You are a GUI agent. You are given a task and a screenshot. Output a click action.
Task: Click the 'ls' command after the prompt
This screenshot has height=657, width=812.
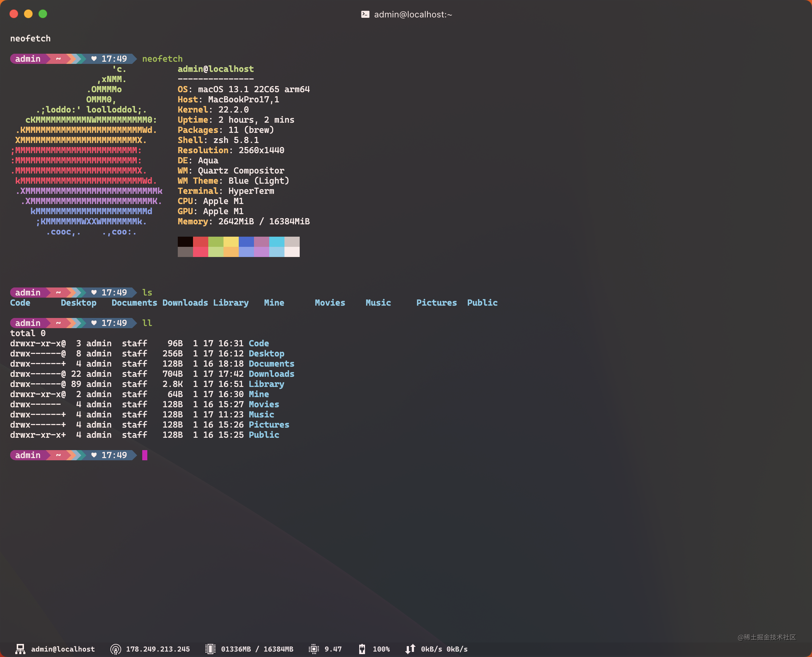tap(148, 293)
